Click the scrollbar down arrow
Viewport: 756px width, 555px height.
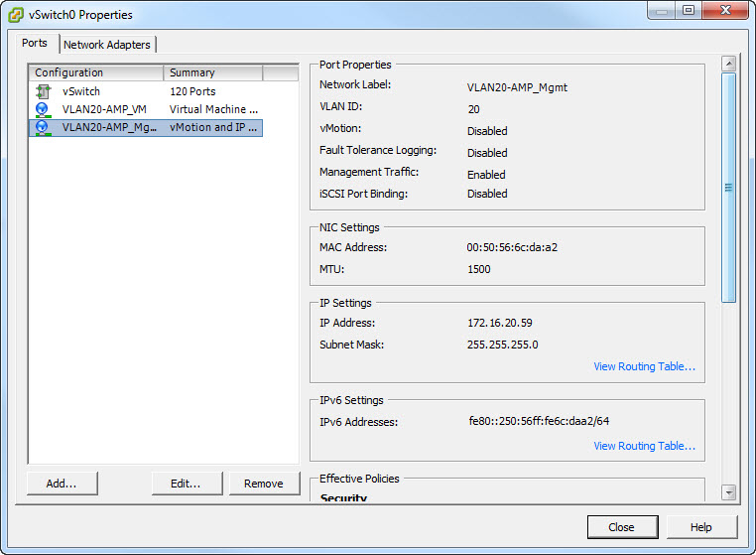729,492
